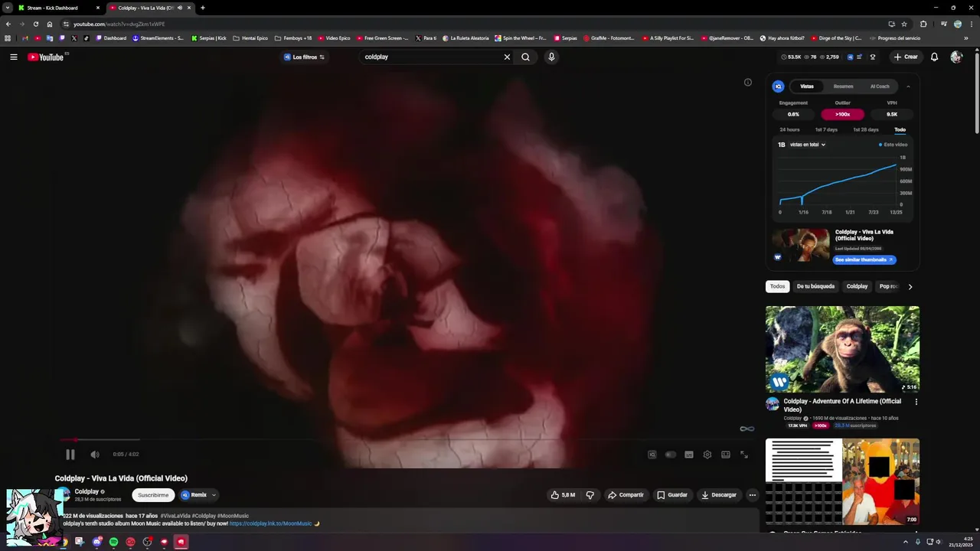The image size is (980, 551).
Task: Create a Remix of the video
Action: [194, 495]
